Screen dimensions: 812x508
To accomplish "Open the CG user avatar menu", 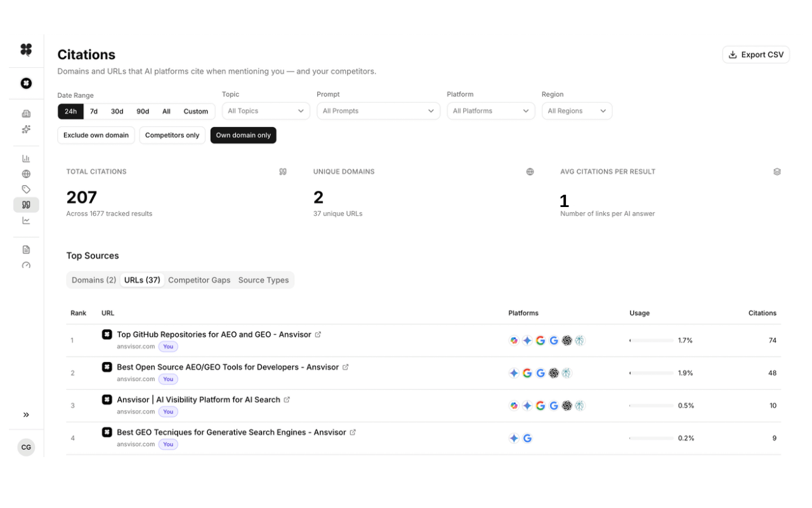I will pos(26,447).
